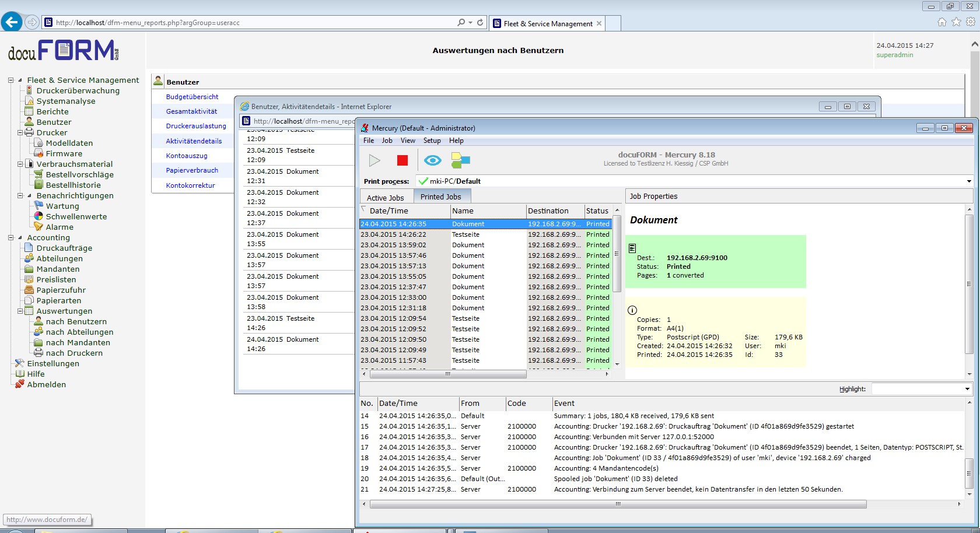
Task: Open Schwellenwerte in the navigation tree
Action: (76, 216)
